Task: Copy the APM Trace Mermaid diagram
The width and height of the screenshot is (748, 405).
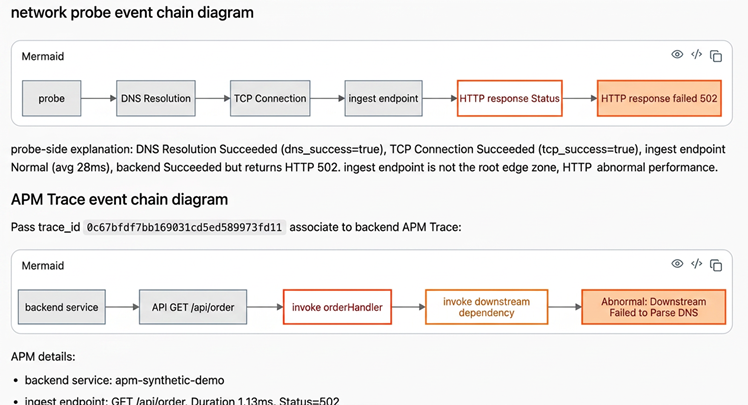Action: (716, 265)
